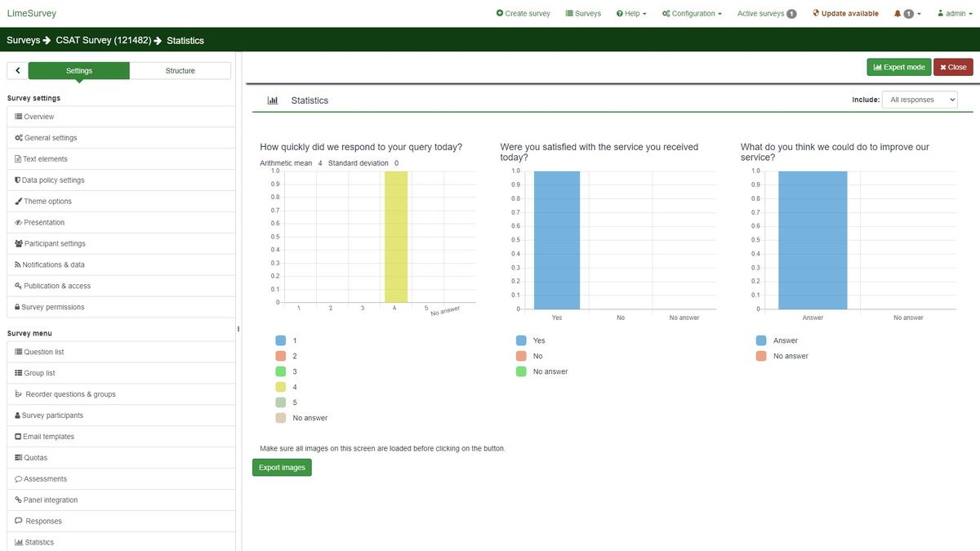Switch to the Structure tab

180,70
